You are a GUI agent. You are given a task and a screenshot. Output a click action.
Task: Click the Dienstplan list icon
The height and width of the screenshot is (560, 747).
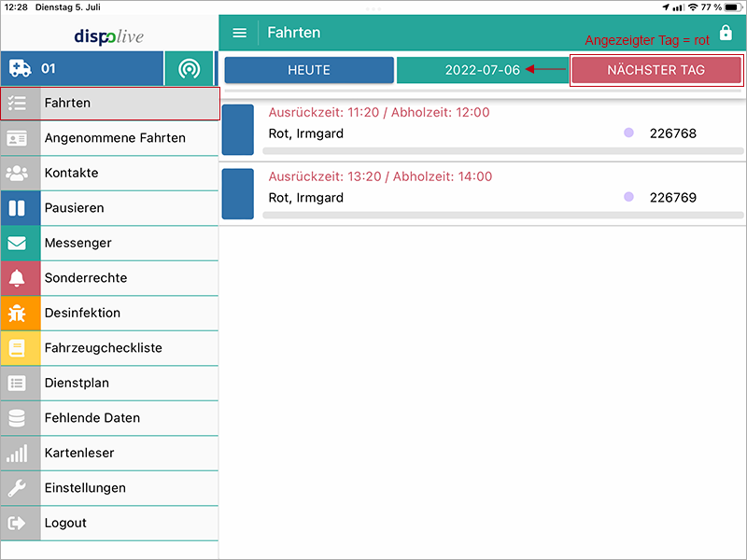pos(17,383)
